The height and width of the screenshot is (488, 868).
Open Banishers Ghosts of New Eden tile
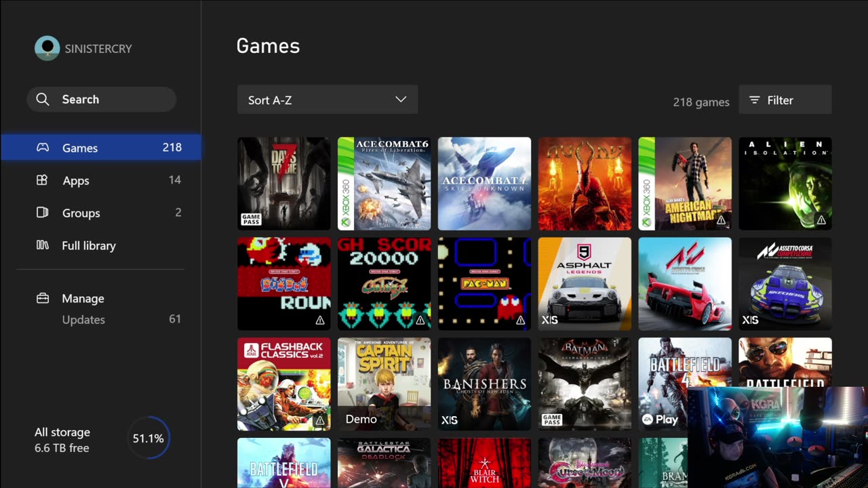tap(485, 384)
